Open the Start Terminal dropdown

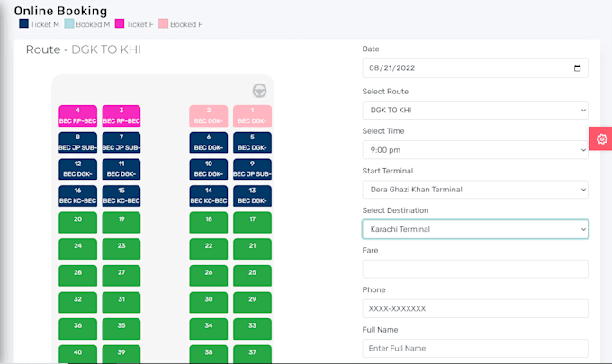(x=474, y=190)
